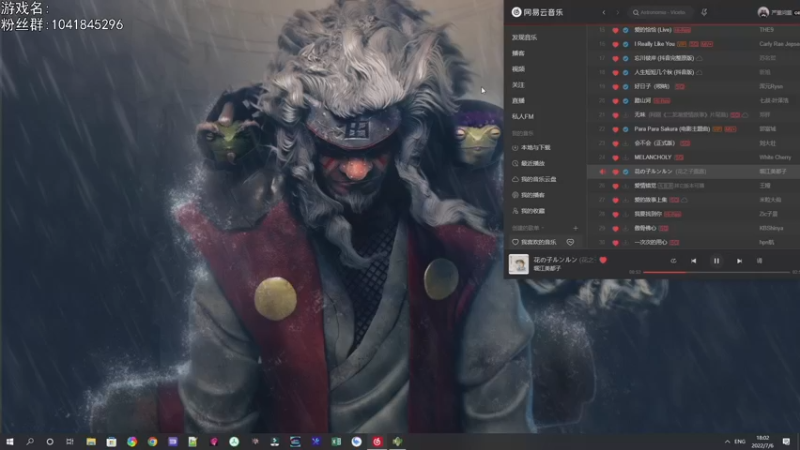Open the taskbar clock and date
800x450 pixels.
pyautogui.click(x=763, y=441)
